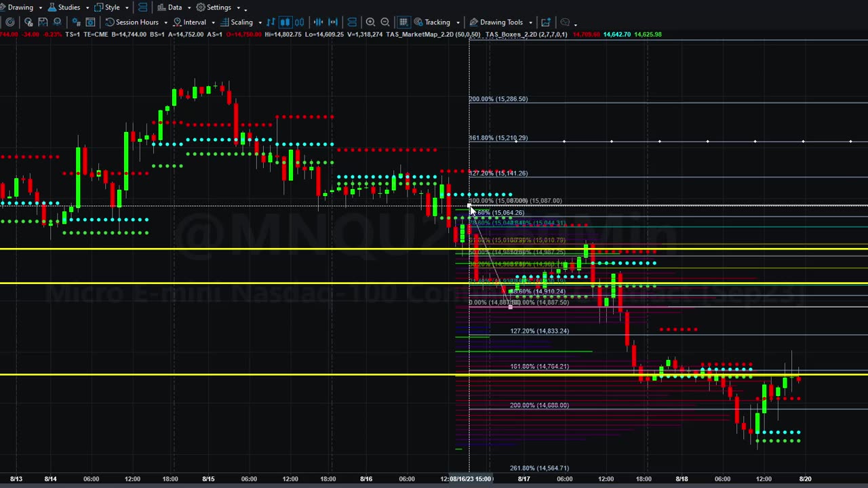Click the save chart disk icon

coord(43,22)
